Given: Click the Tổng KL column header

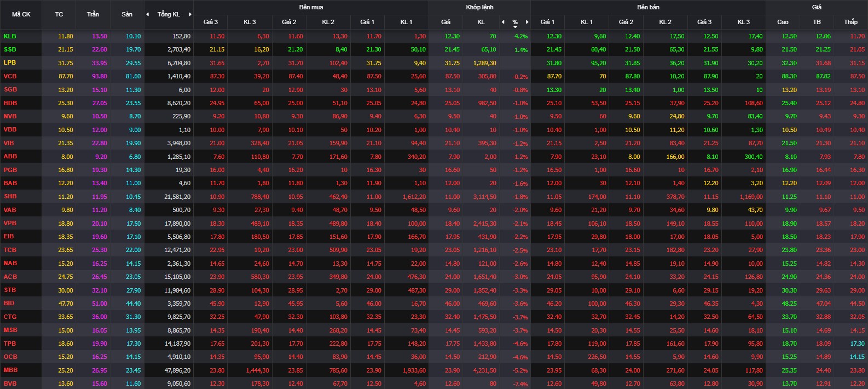Looking at the screenshot, I should pos(169,14).
